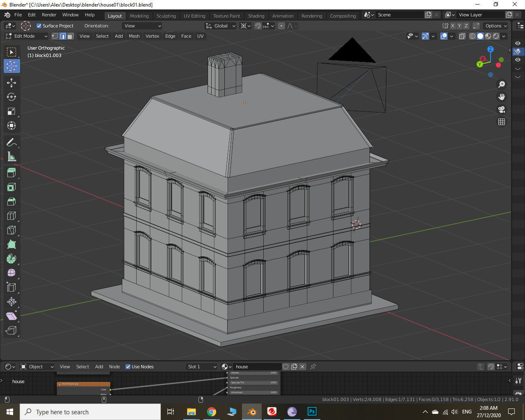The width and height of the screenshot is (525, 420).
Task: Open Global transform orientation dropdown
Action: tap(221, 26)
